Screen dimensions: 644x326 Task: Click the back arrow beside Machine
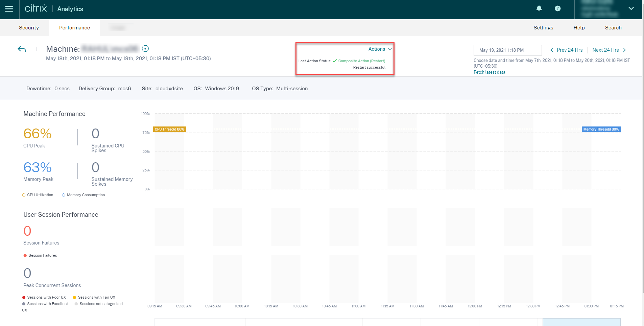(x=22, y=49)
